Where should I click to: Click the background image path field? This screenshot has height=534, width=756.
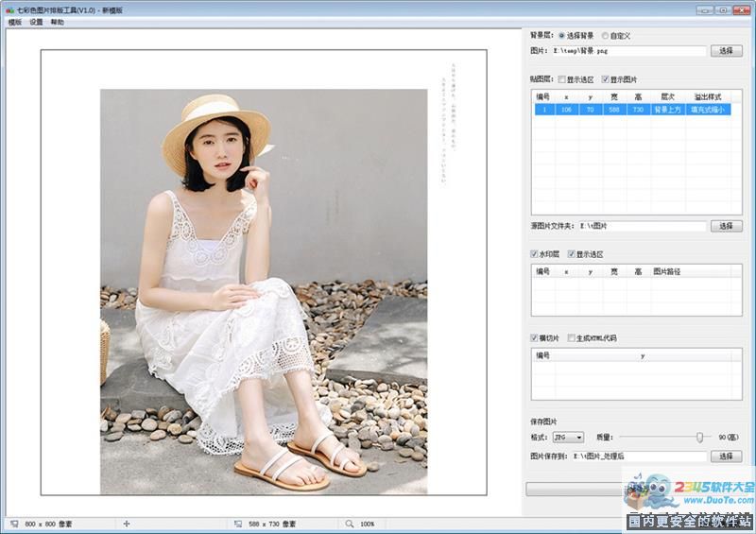point(629,51)
